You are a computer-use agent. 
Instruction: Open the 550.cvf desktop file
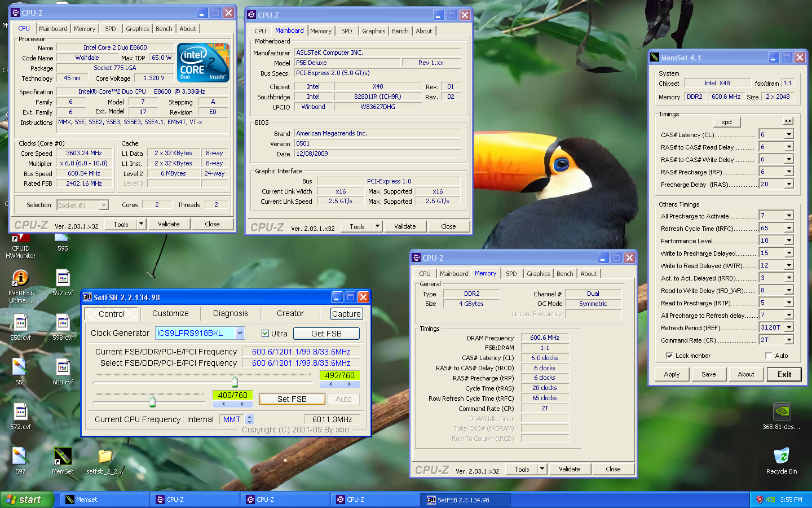pyautogui.click(x=20, y=327)
